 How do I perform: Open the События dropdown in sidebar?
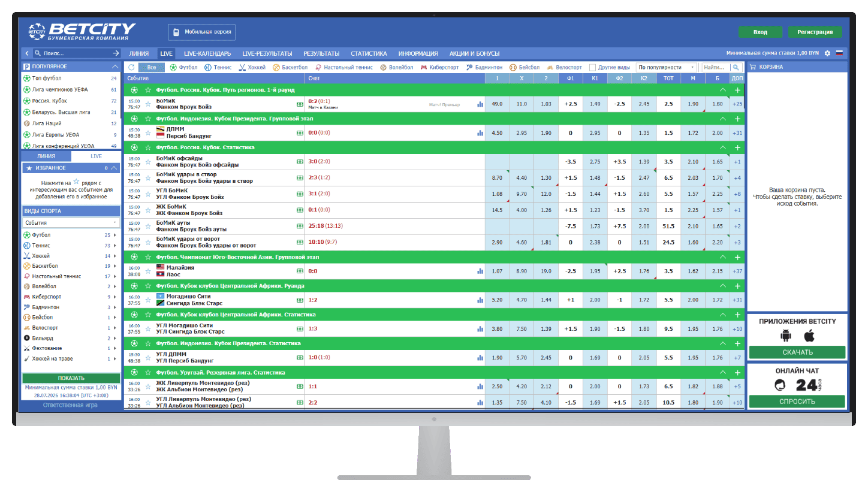pos(71,222)
